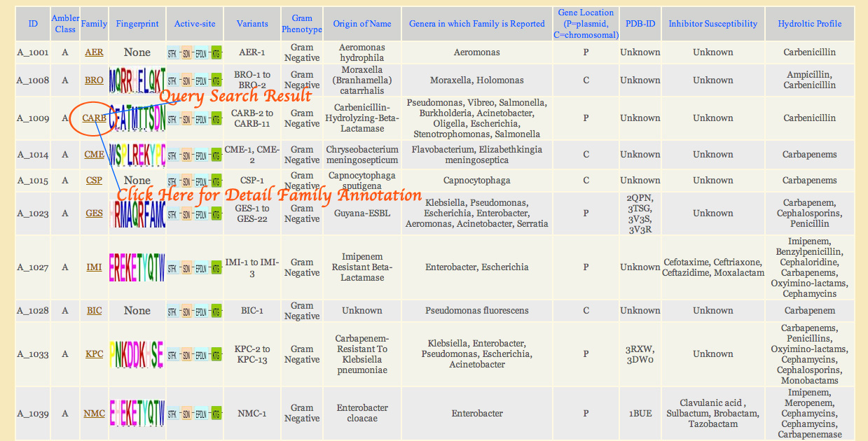Image resolution: width=868 pixels, height=441 pixels.
Task: Click the BIC row active-site motif image
Action: (x=195, y=311)
